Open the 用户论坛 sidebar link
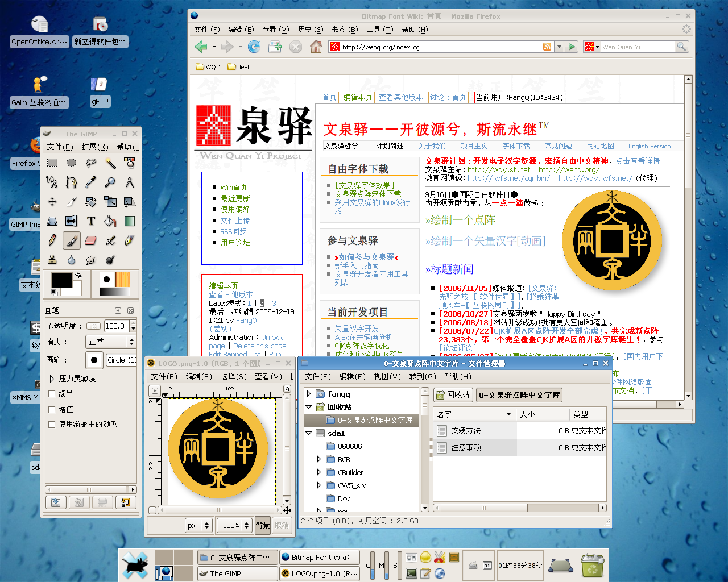The width and height of the screenshot is (728, 582). click(235, 243)
